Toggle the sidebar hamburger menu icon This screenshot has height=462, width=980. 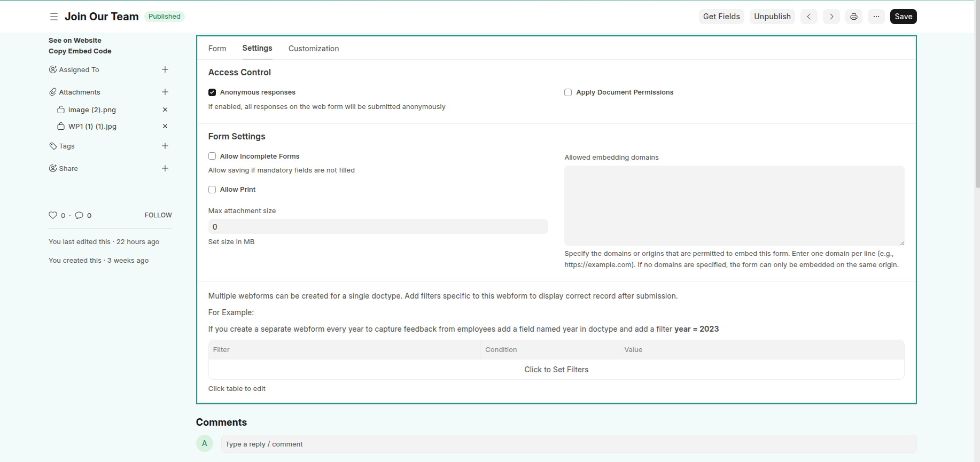pos(54,17)
